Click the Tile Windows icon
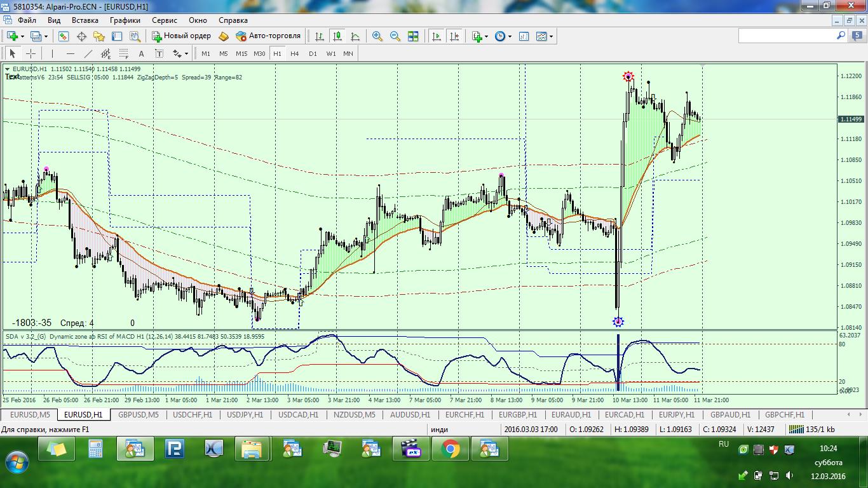 (413, 36)
